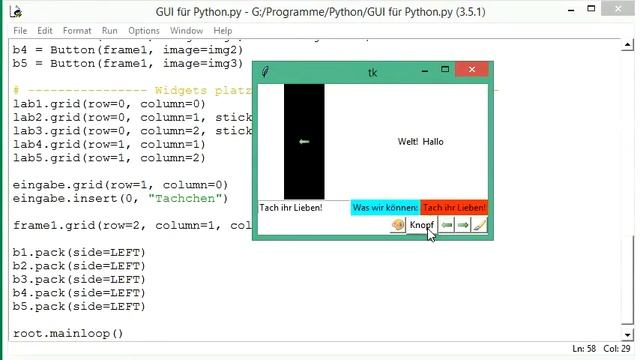Click the lab3.grid(row=0, column=2 line

(x=132, y=131)
